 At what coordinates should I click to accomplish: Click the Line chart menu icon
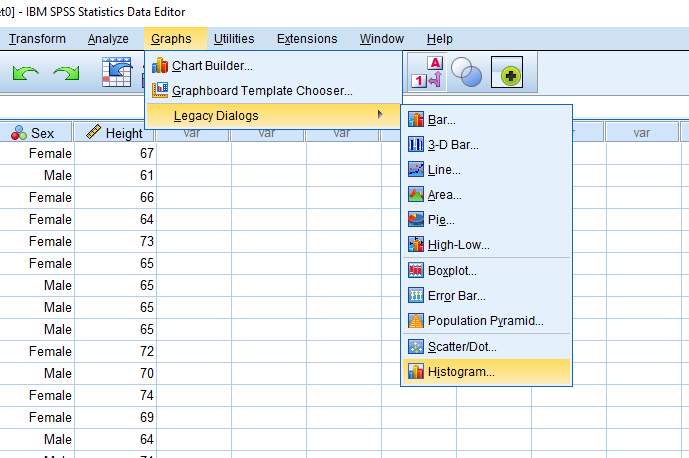[x=416, y=169]
